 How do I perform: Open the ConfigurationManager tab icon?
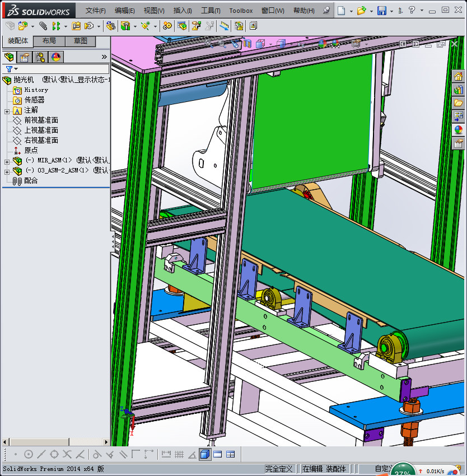(40, 57)
